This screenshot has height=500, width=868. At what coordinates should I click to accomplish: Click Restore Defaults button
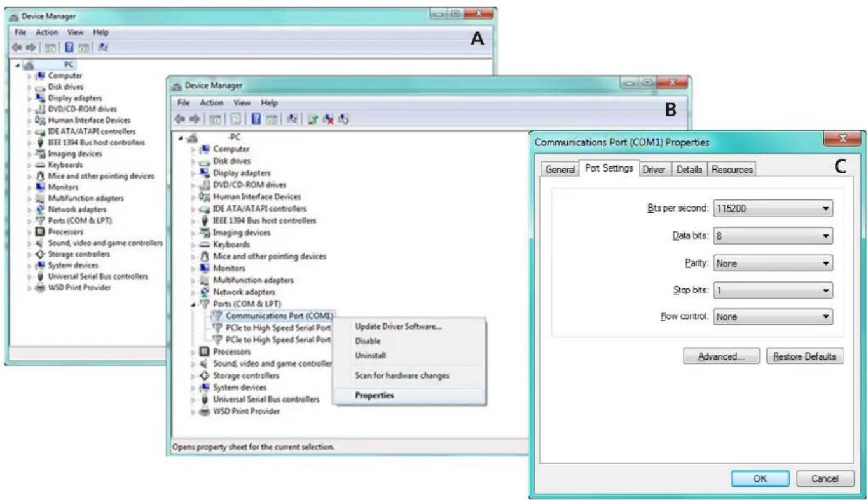(x=804, y=356)
